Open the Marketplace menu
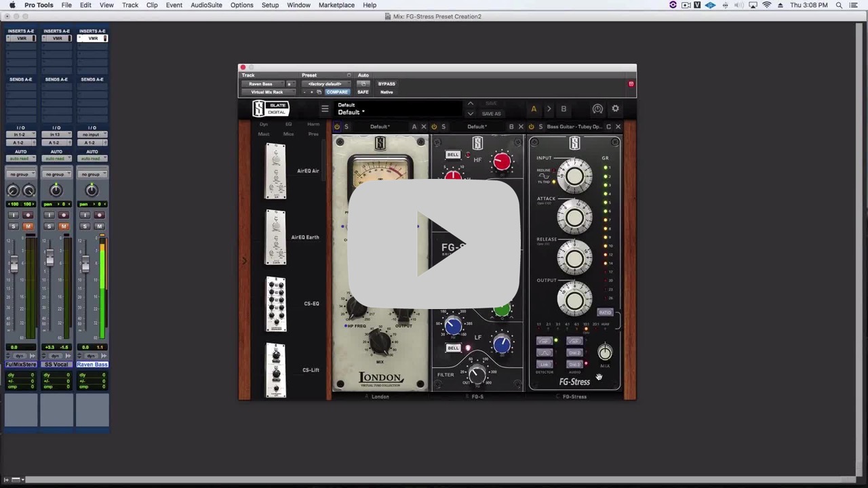The image size is (868, 488). [336, 5]
